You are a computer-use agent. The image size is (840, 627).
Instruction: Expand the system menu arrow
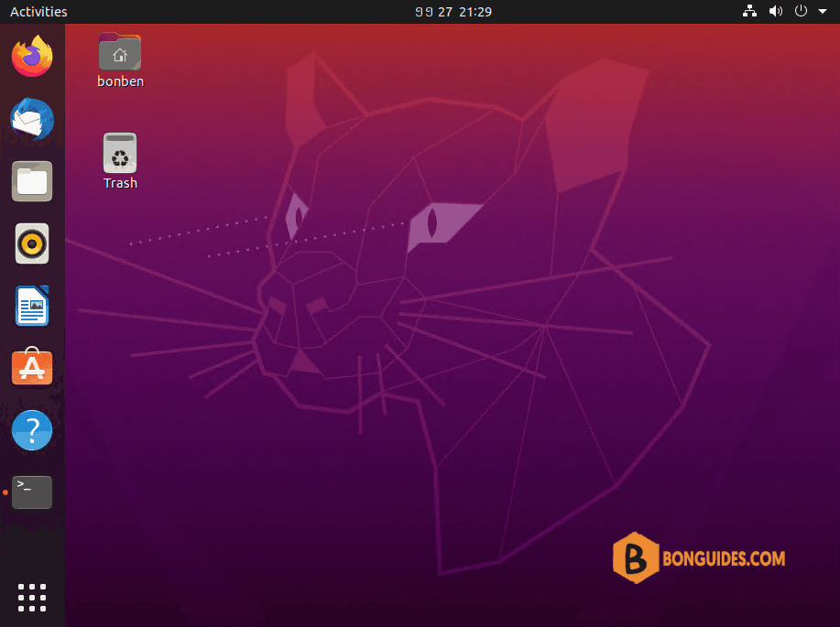pos(823,11)
